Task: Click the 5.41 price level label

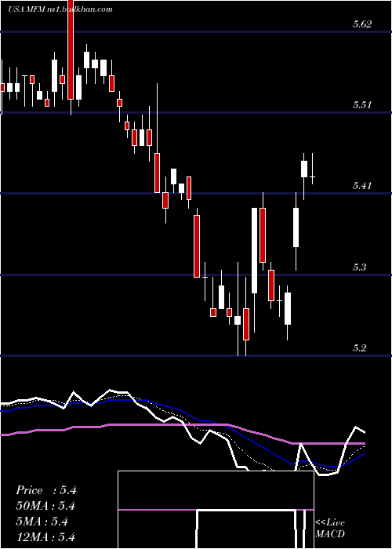Action: click(361, 186)
